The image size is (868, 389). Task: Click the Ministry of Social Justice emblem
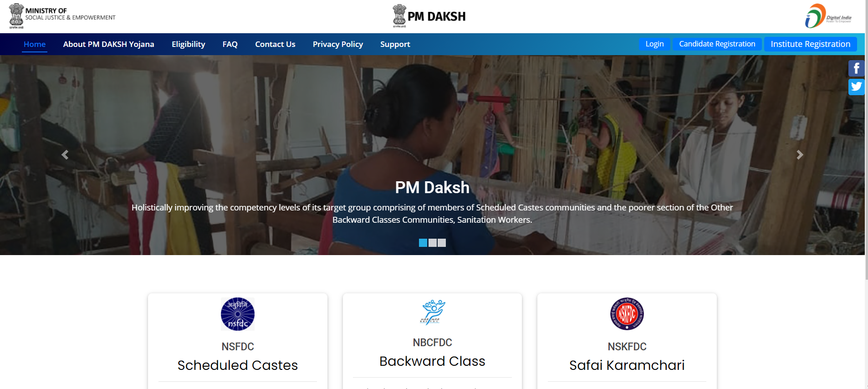coord(16,16)
